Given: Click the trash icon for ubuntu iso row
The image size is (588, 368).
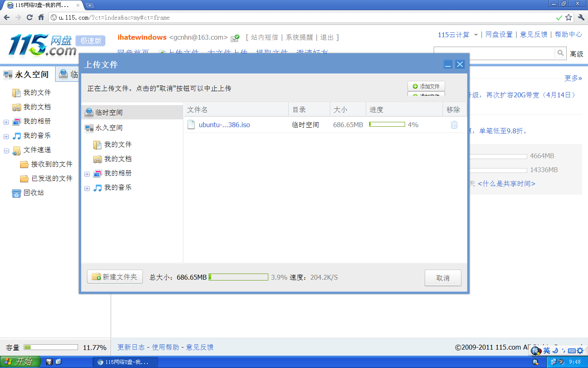Looking at the screenshot, I should tap(454, 125).
